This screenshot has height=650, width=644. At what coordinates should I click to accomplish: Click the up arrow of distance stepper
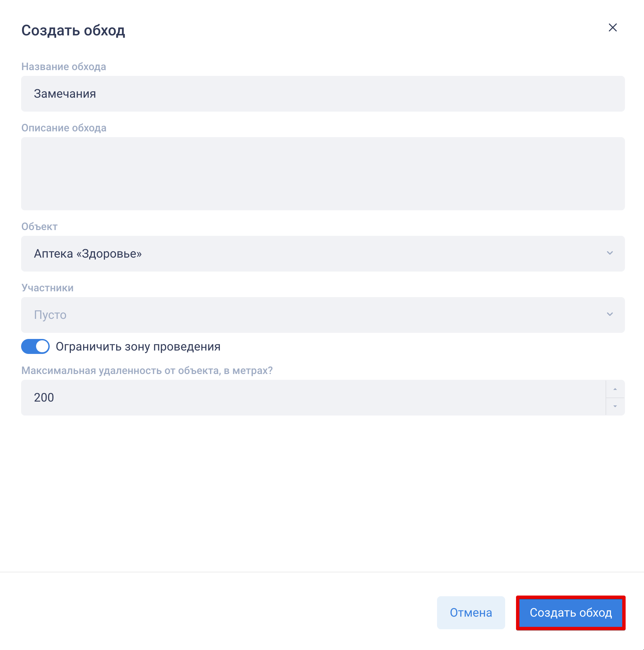[615, 389]
